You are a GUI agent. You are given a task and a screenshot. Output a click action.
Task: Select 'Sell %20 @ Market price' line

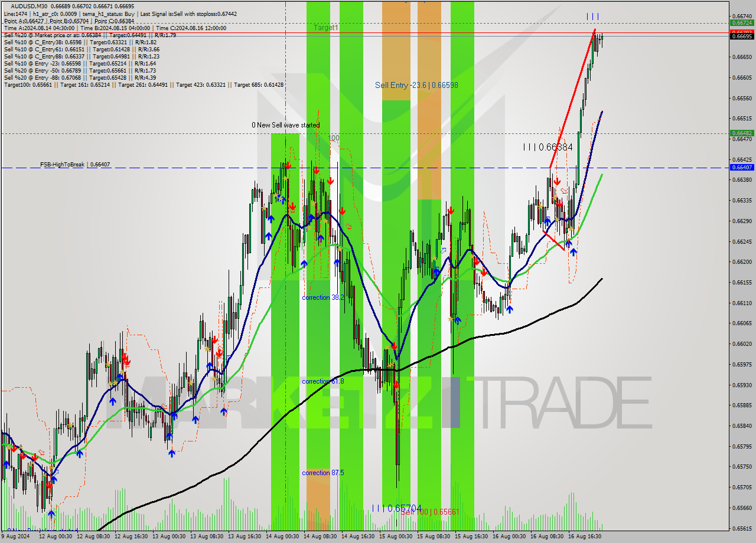point(90,35)
